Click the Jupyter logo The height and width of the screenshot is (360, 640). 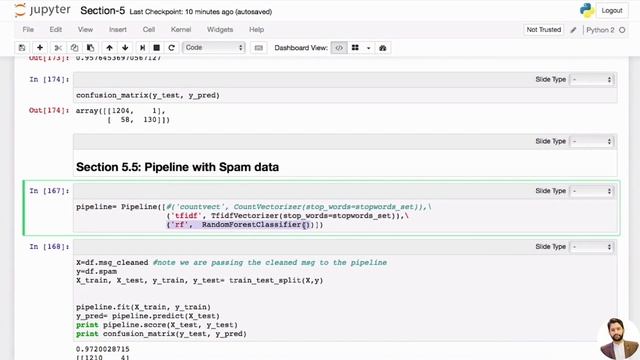point(42,10)
